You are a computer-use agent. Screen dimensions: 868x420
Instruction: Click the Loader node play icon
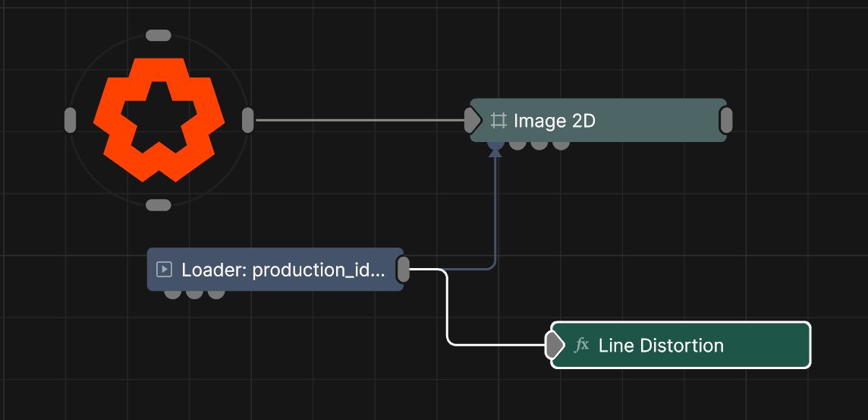coord(165,270)
